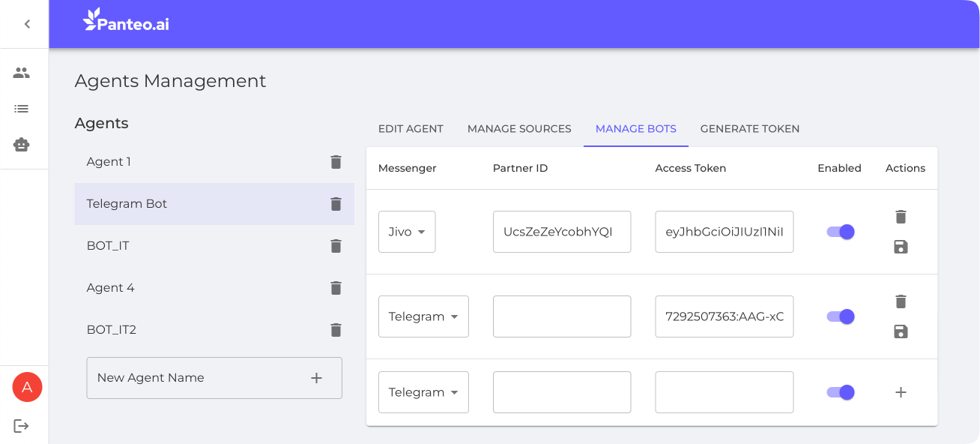
Task: Click the New Agent Name input field
Action: (195, 378)
